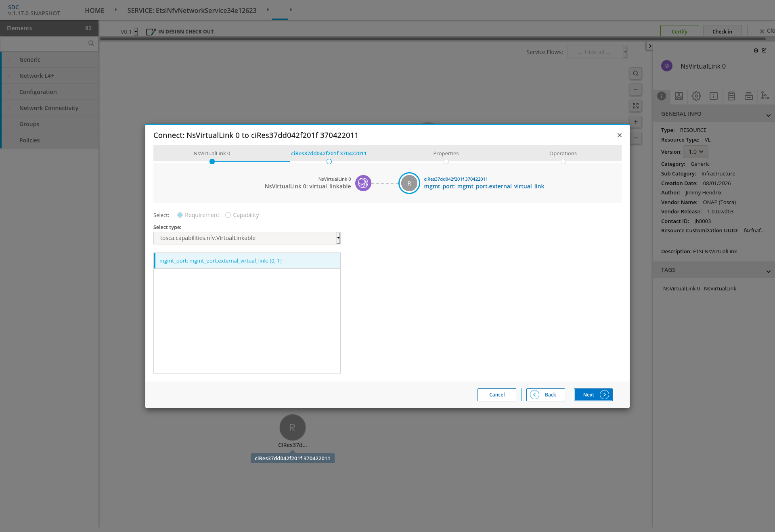Click the search icon in Elements panel
This screenshot has width=775, height=532.
[x=91, y=43]
